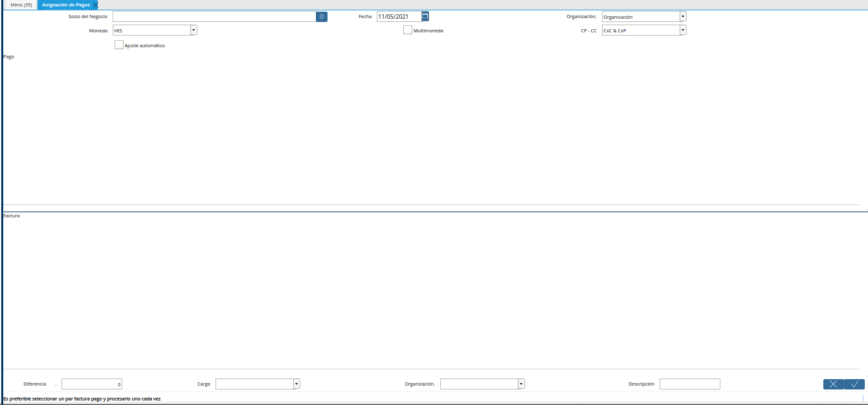868x405 pixels.
Task: Expand the CP - CC dropdown arrow
Action: (683, 30)
